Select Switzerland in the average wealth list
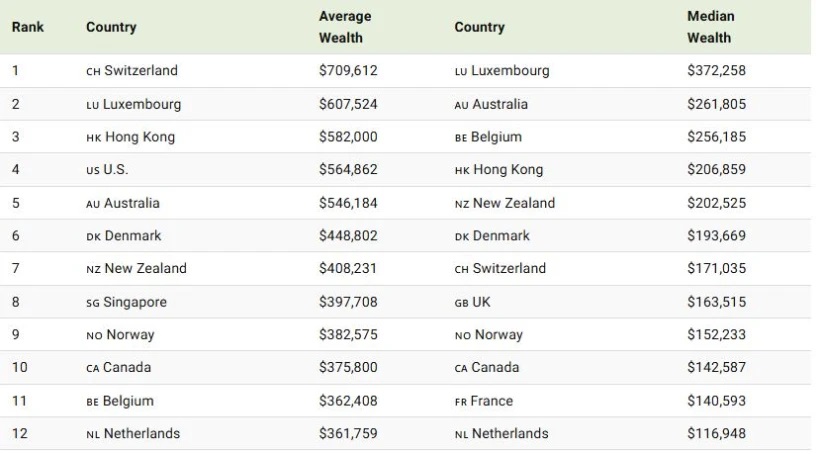The image size is (820, 454). (141, 70)
